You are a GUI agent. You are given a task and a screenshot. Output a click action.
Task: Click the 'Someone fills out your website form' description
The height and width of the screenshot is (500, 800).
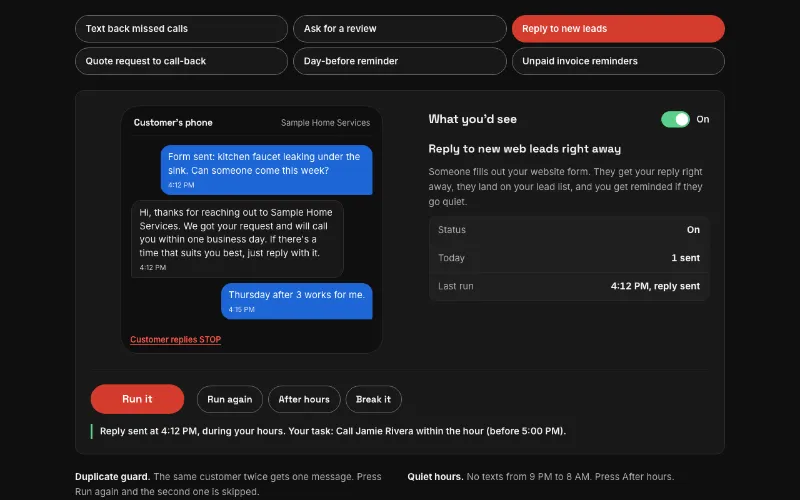click(x=565, y=187)
